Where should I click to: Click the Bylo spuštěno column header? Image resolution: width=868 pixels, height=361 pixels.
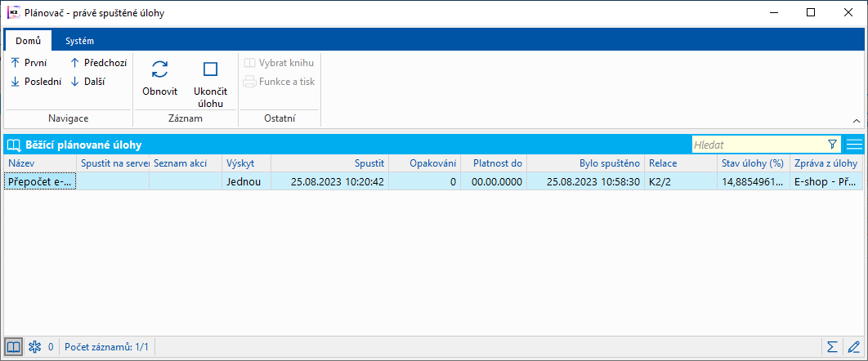coord(586,163)
